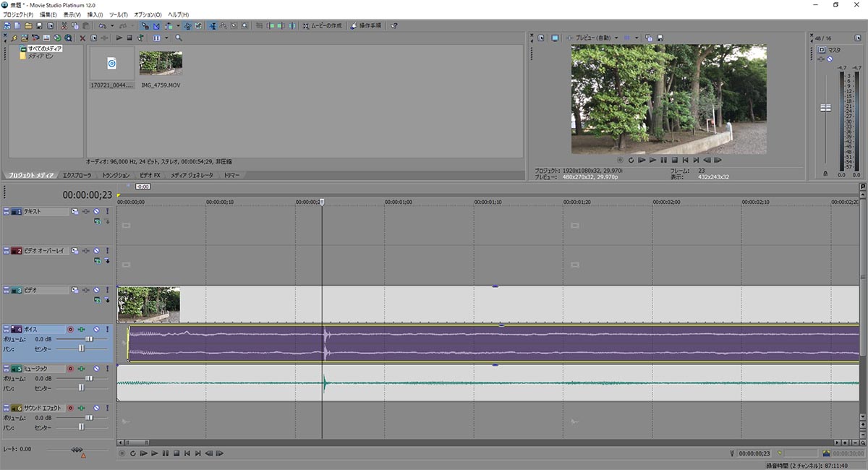
Task: Click the Master volume fader
Action: [x=825, y=108]
